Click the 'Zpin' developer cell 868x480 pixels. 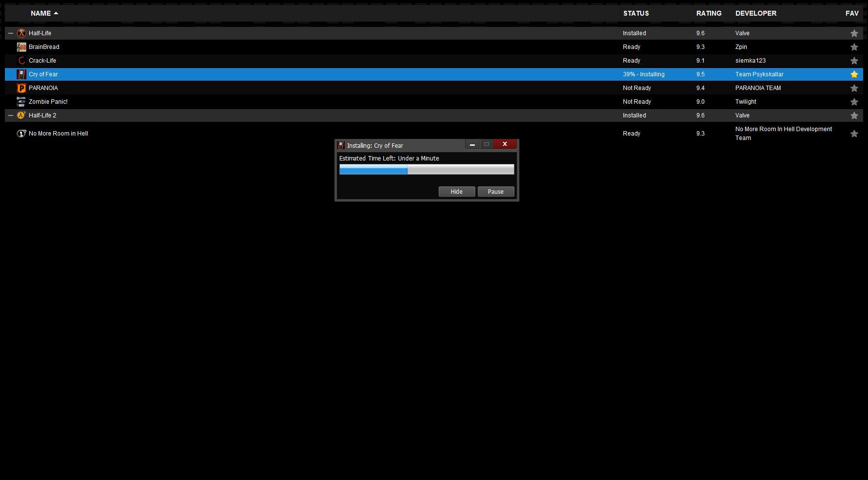[741, 47]
